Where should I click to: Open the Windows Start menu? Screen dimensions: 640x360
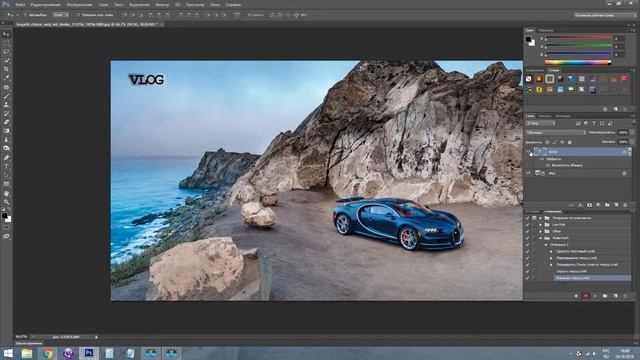click(x=8, y=353)
